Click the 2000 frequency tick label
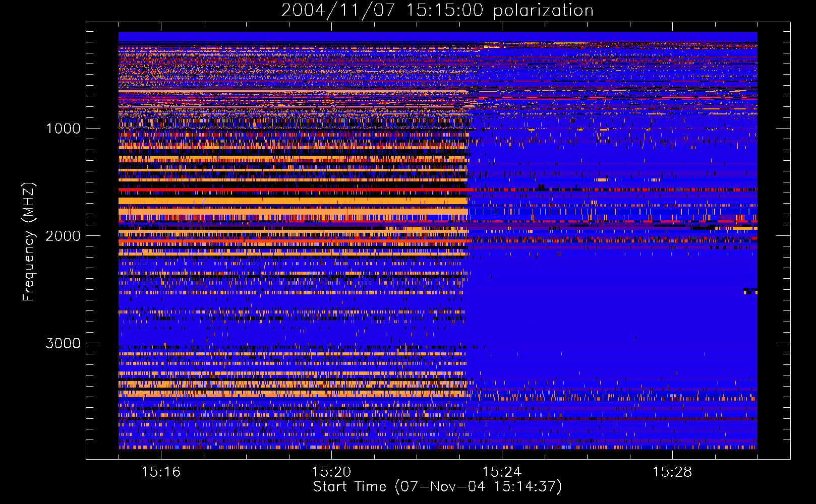This screenshot has height=504, width=816. [x=63, y=236]
